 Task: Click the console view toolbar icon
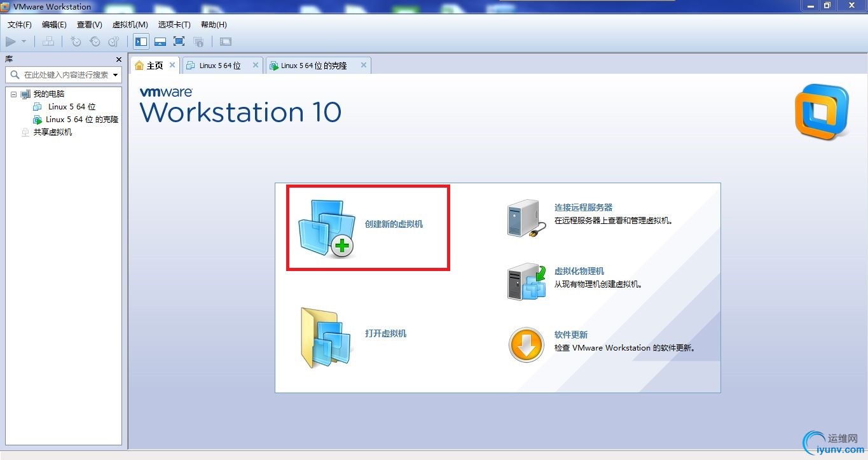tap(226, 42)
